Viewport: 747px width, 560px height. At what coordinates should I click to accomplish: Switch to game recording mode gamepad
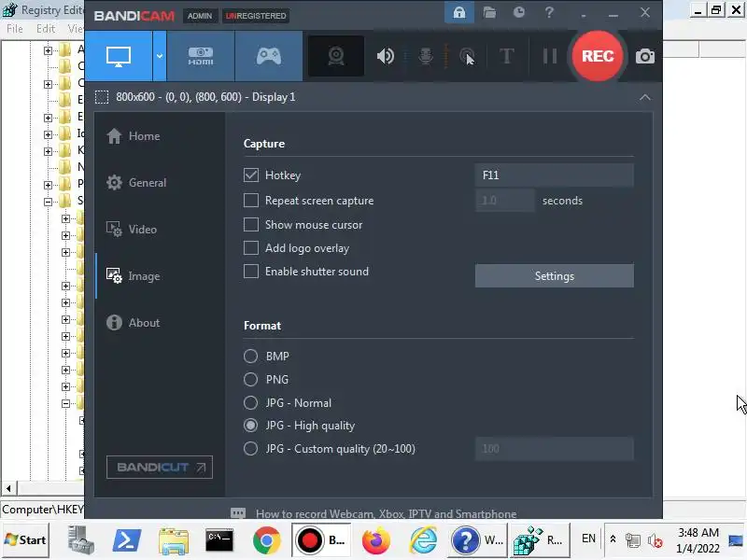pos(269,56)
